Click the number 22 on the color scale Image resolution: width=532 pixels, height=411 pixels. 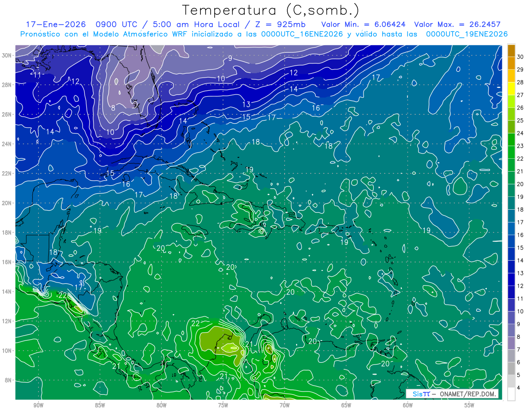[x=520, y=158]
